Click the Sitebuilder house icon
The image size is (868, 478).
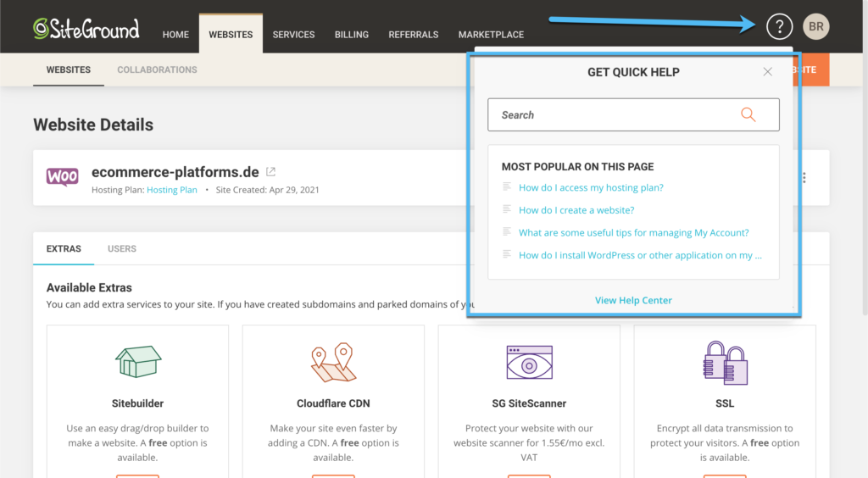click(138, 362)
